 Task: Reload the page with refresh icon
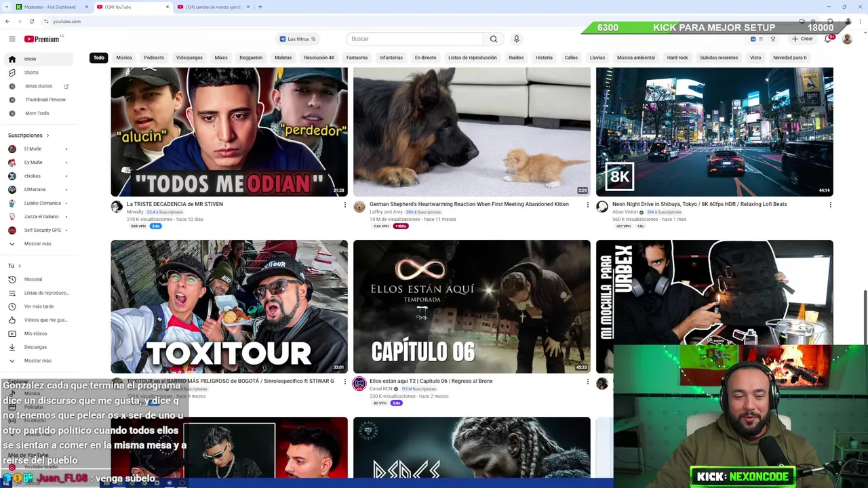click(32, 21)
